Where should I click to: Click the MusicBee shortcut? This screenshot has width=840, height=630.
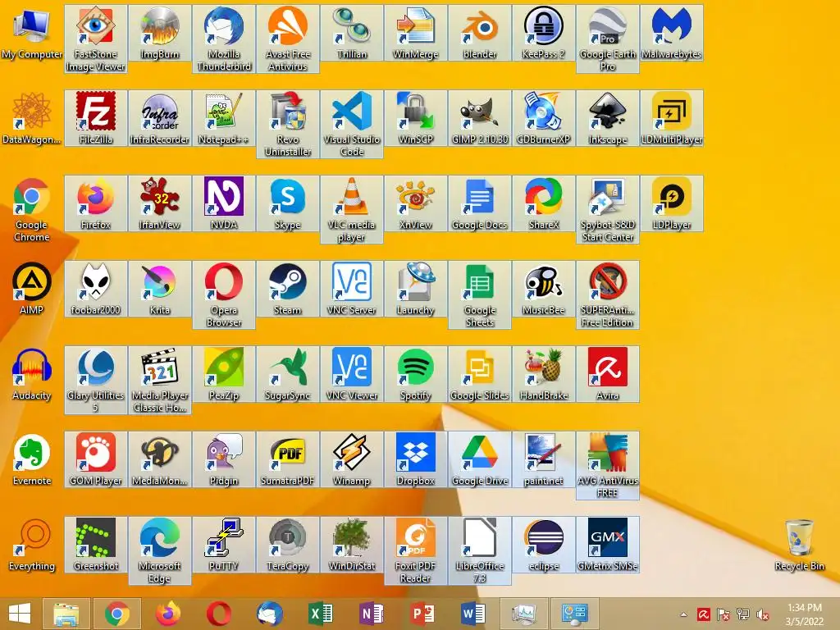pyautogui.click(x=544, y=288)
